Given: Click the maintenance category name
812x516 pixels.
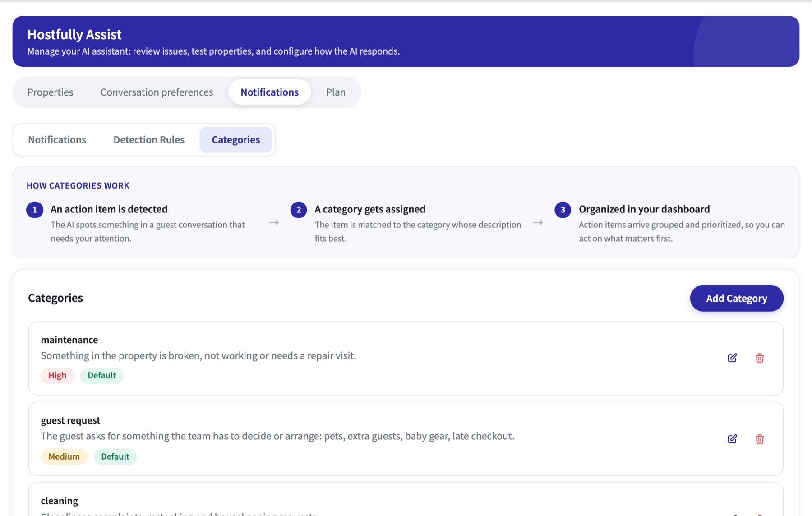Looking at the screenshot, I should (69, 340).
